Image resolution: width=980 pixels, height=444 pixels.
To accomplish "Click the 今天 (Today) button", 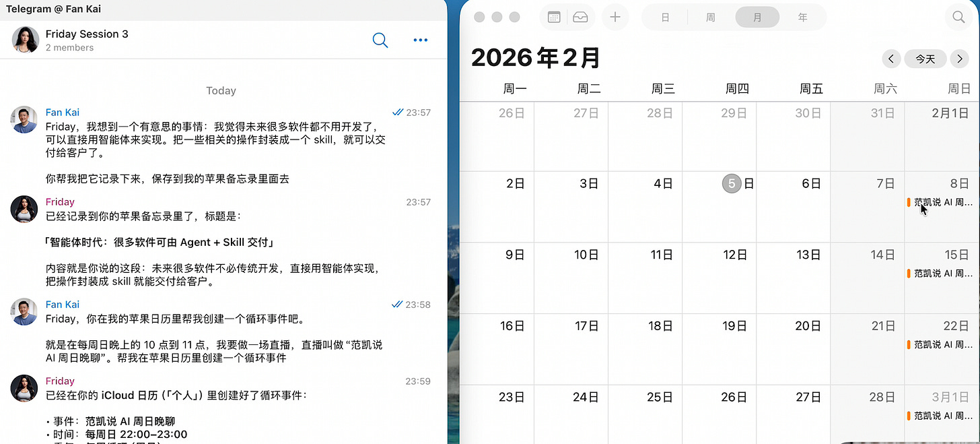I will click(x=925, y=59).
